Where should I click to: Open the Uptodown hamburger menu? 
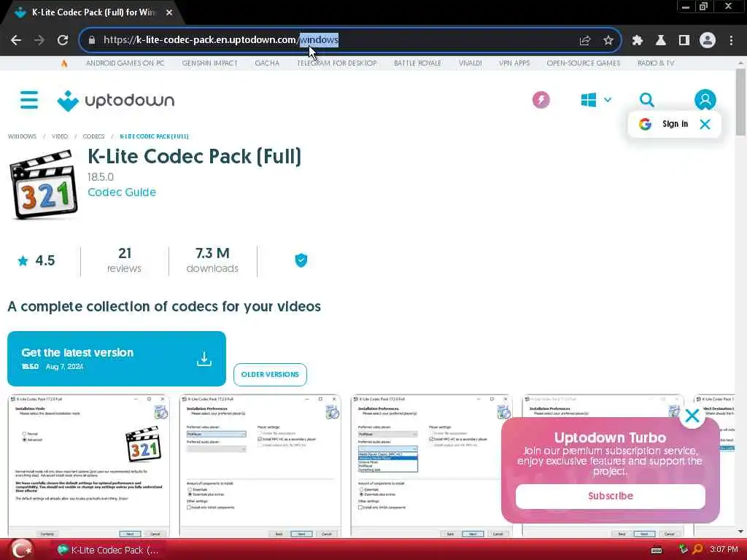pos(29,100)
